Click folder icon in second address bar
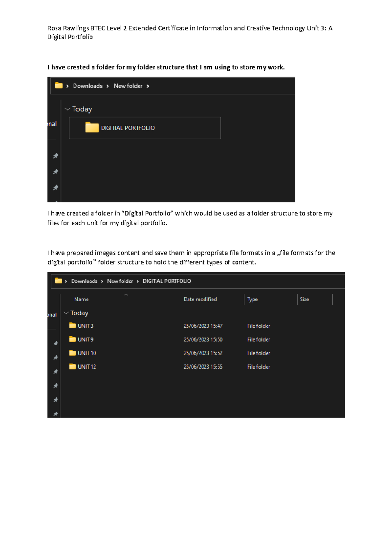Viewport: 392px width, 555px height. point(58,281)
